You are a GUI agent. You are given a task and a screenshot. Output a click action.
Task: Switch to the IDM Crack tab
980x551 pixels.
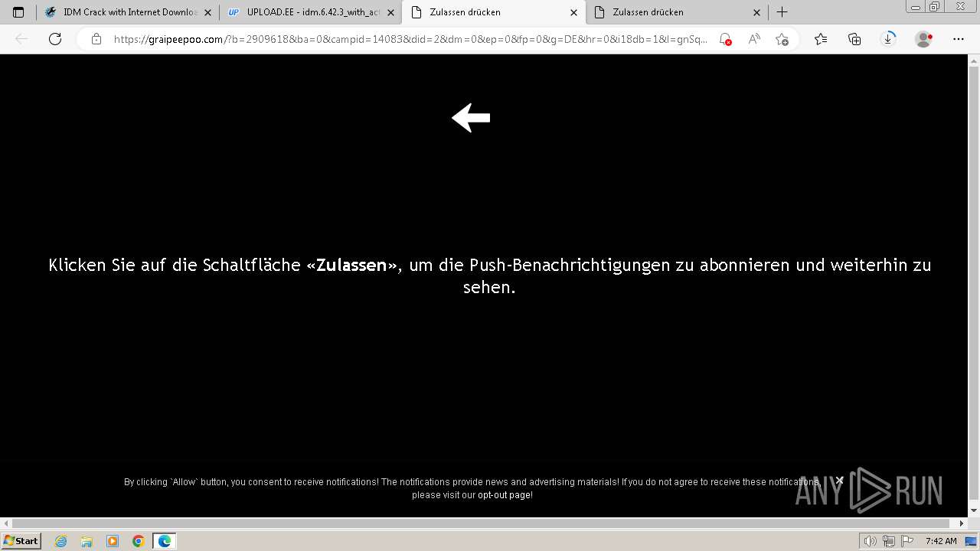pos(127,12)
